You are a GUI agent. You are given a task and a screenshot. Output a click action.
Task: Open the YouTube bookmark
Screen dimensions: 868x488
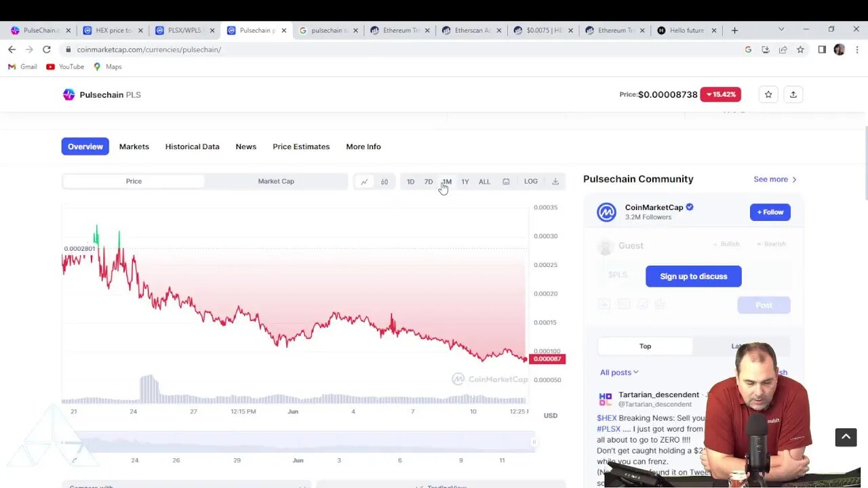pos(65,66)
